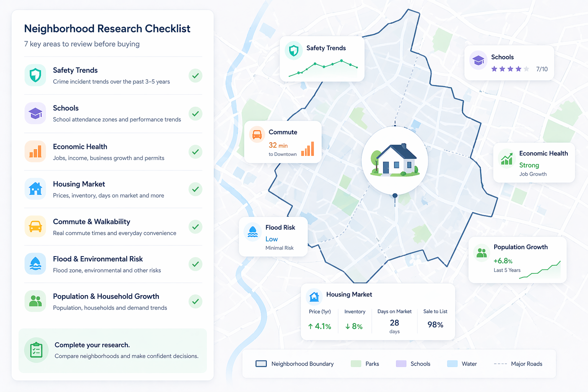Click the blue Water legend swatch

(x=452, y=364)
